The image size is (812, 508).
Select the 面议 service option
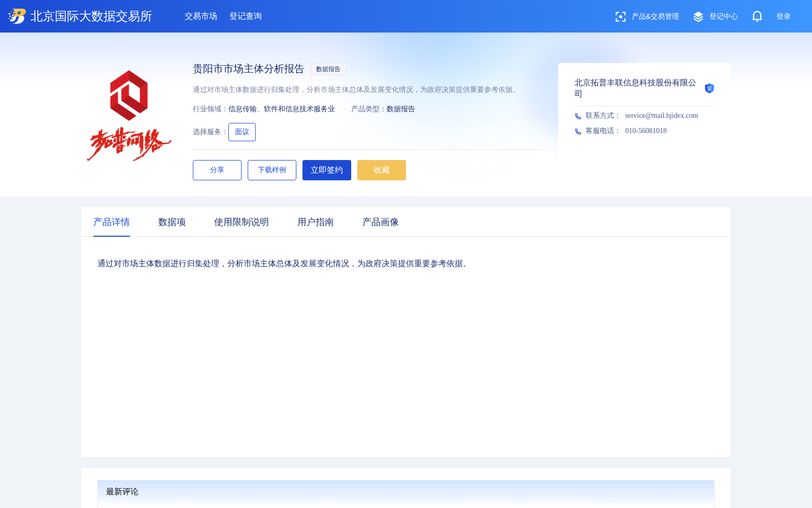242,132
